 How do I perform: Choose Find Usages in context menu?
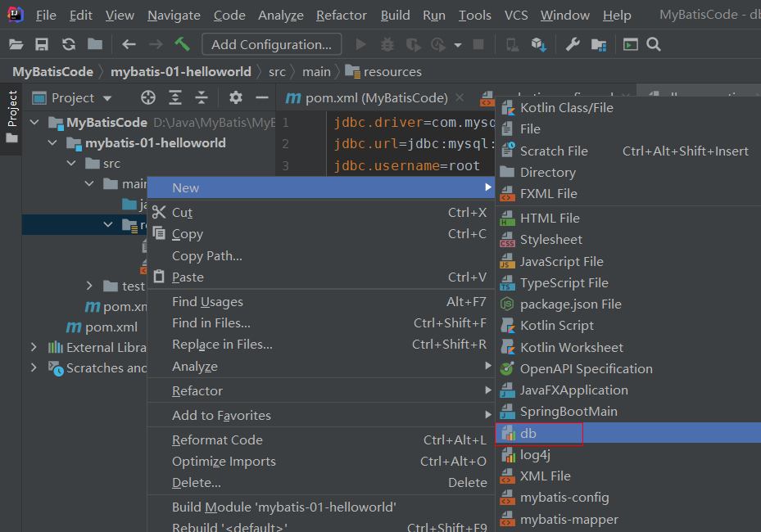(321, 302)
